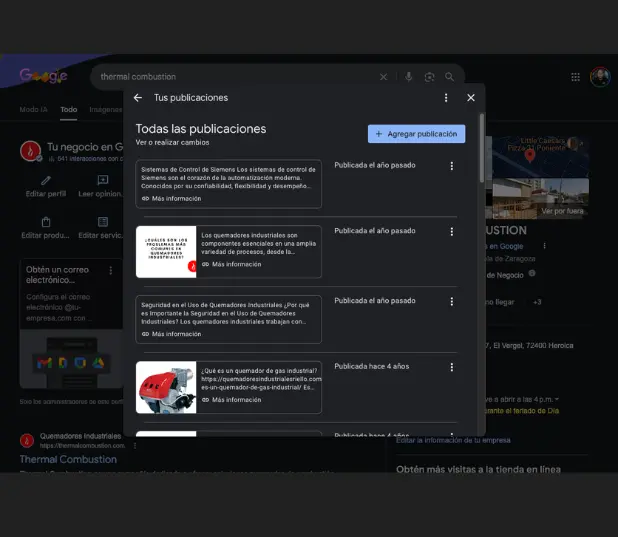
Task: Open three-dot menu beside en Google link
Action: 544,246
